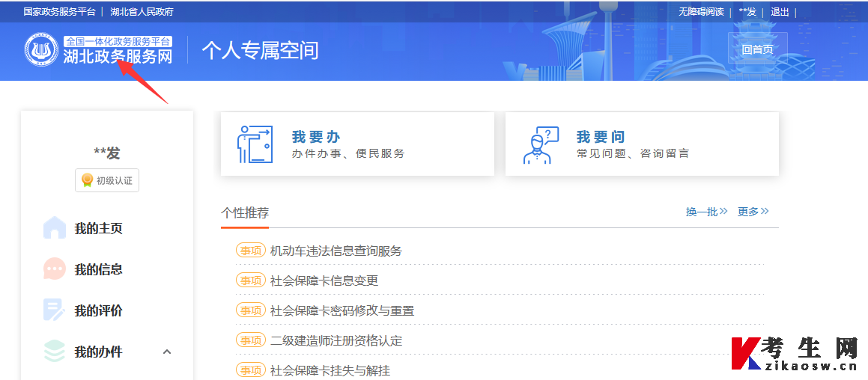Image resolution: width=868 pixels, height=380 pixels.
Task: Click the 我的办件 stacked layers icon
Action: pyautogui.click(x=54, y=352)
